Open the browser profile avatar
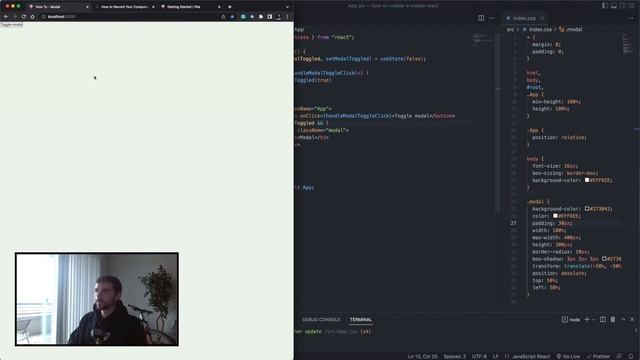 tap(279, 17)
